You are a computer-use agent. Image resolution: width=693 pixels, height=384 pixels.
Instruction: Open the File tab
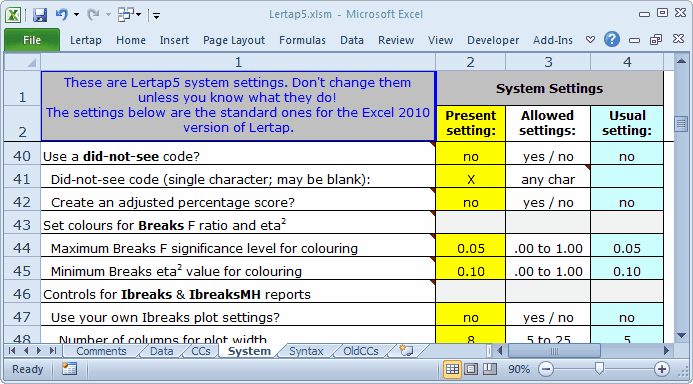[x=32, y=40]
